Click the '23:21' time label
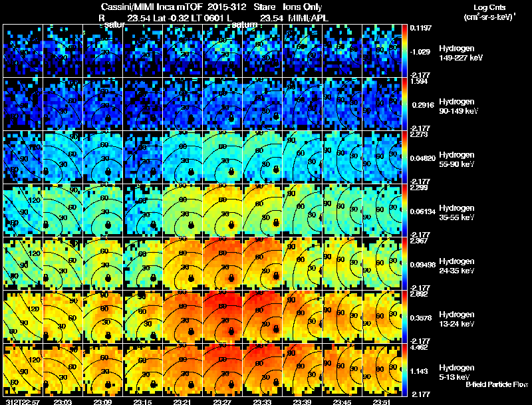 pos(182,402)
